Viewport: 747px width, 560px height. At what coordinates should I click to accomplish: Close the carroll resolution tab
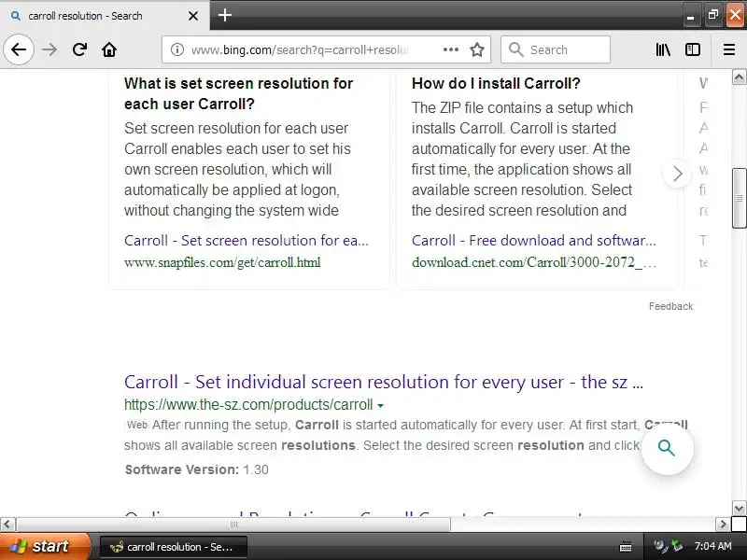click(x=193, y=16)
